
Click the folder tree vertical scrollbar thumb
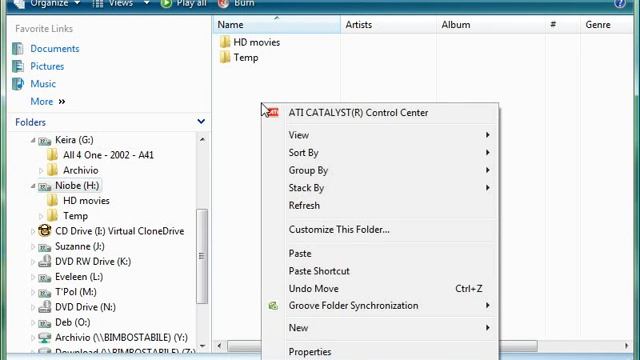(x=202, y=256)
